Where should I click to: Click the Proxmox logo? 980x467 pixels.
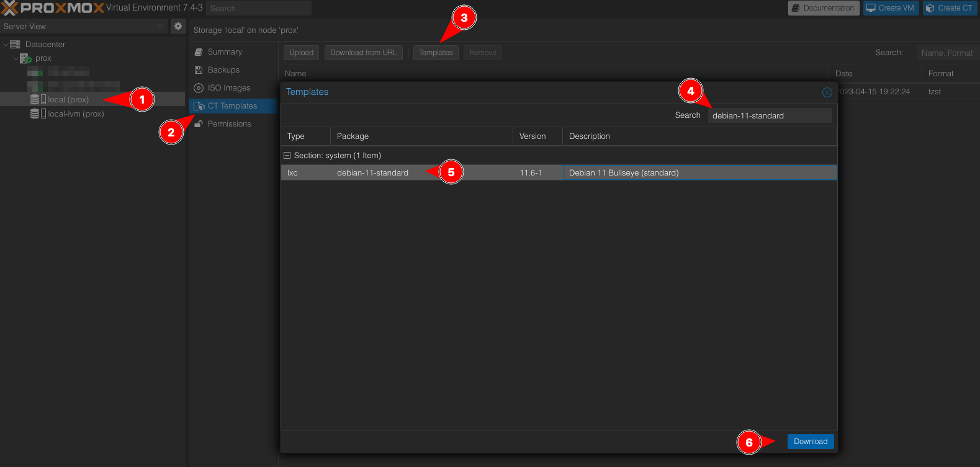pos(52,8)
